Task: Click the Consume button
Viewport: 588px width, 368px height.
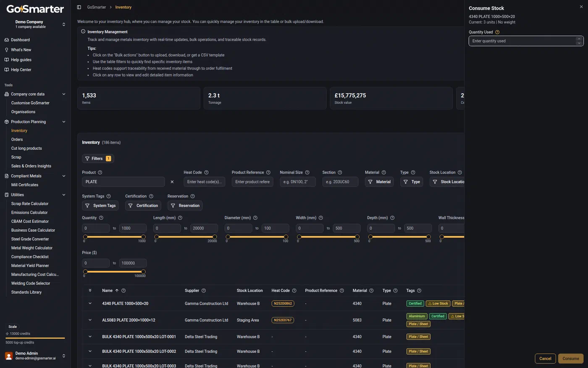Action: pos(571,359)
